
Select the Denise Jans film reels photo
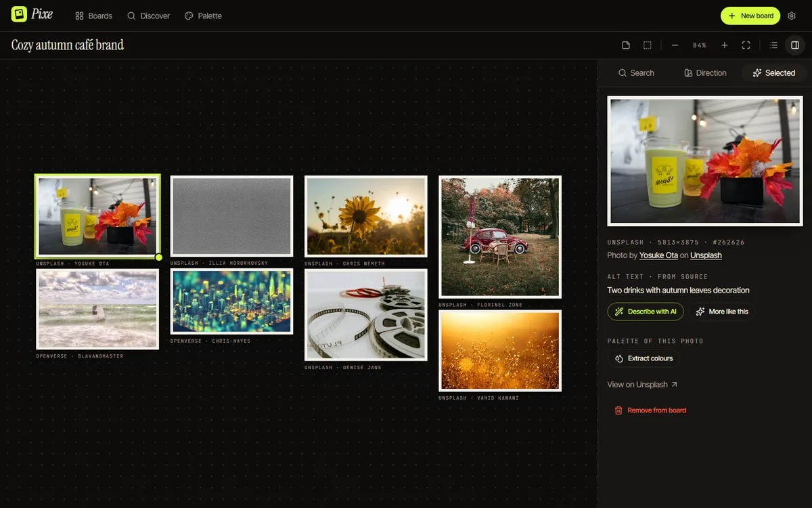click(366, 315)
